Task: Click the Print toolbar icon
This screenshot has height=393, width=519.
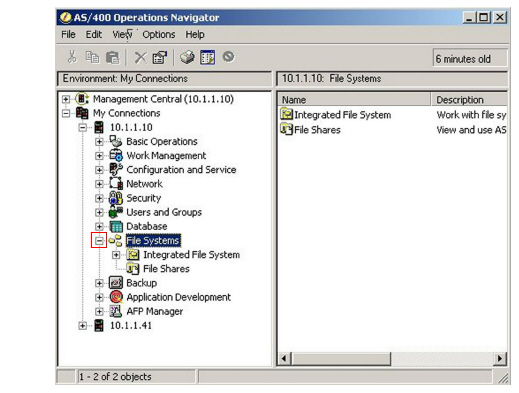Action: tap(188, 57)
